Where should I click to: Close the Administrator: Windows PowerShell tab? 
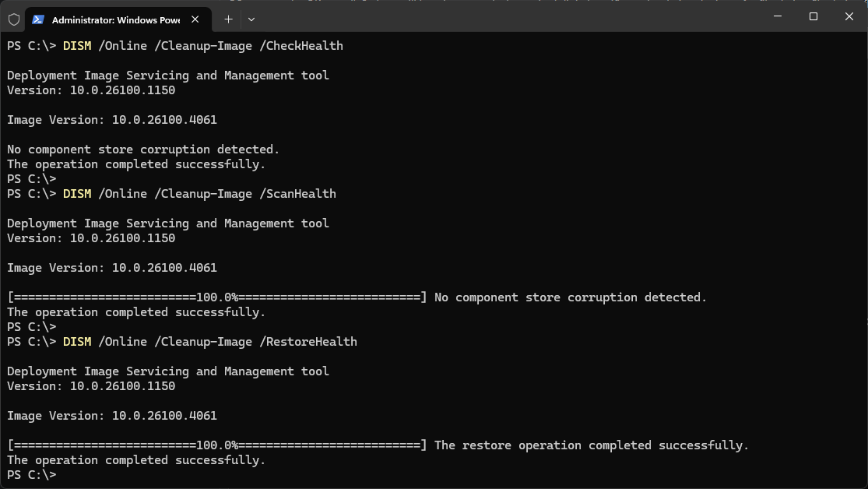click(x=195, y=19)
